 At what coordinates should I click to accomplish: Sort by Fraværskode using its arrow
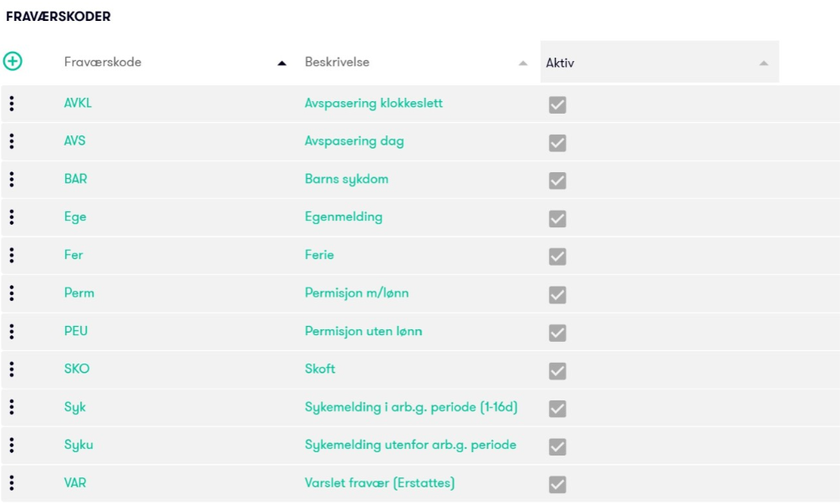[x=282, y=64]
